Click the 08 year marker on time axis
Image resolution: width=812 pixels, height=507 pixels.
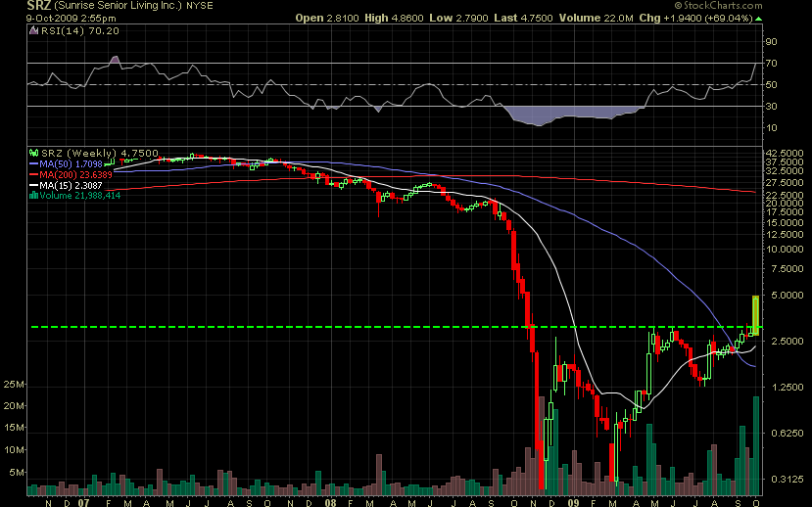point(330,503)
